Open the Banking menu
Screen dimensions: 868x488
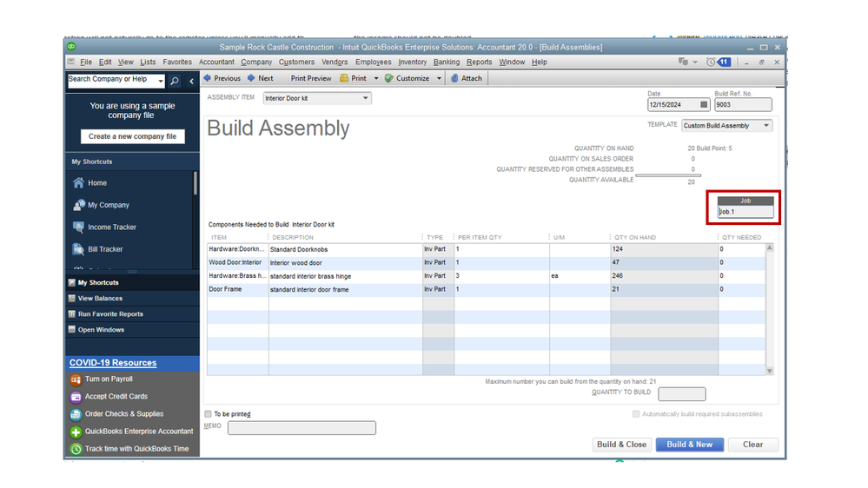pos(447,62)
